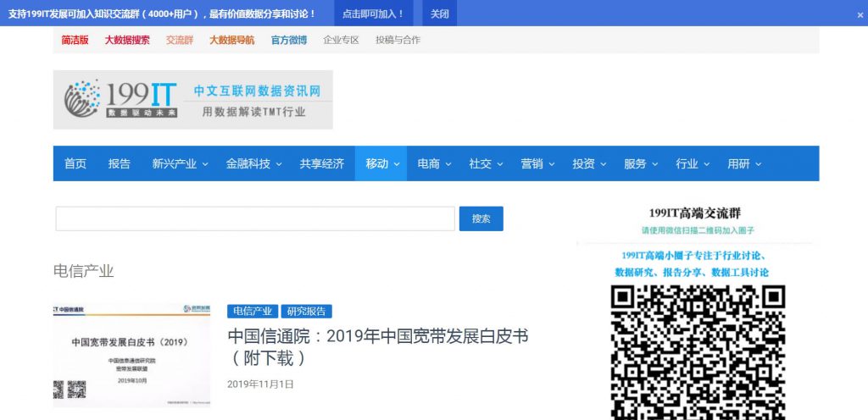The width and height of the screenshot is (868, 420).
Task: Select the 报告 navigation item
Action: coord(120,163)
